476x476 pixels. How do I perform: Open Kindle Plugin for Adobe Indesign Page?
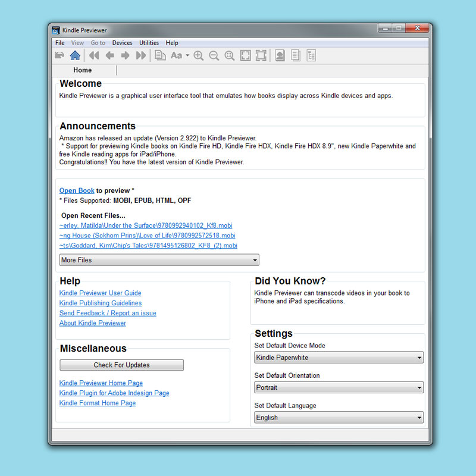pos(114,393)
